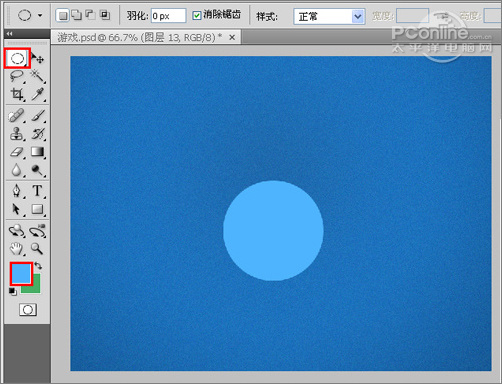Select the Brush tool
Viewport: 502px width, 384px height.
coord(38,116)
